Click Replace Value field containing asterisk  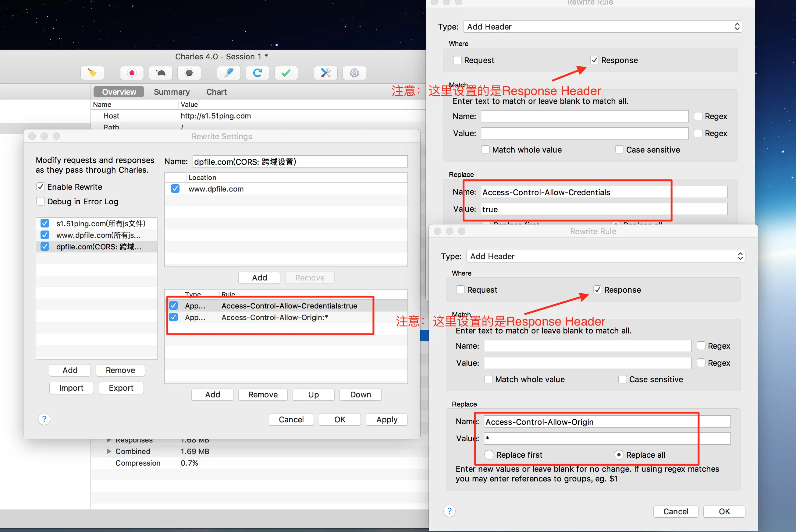click(x=607, y=438)
